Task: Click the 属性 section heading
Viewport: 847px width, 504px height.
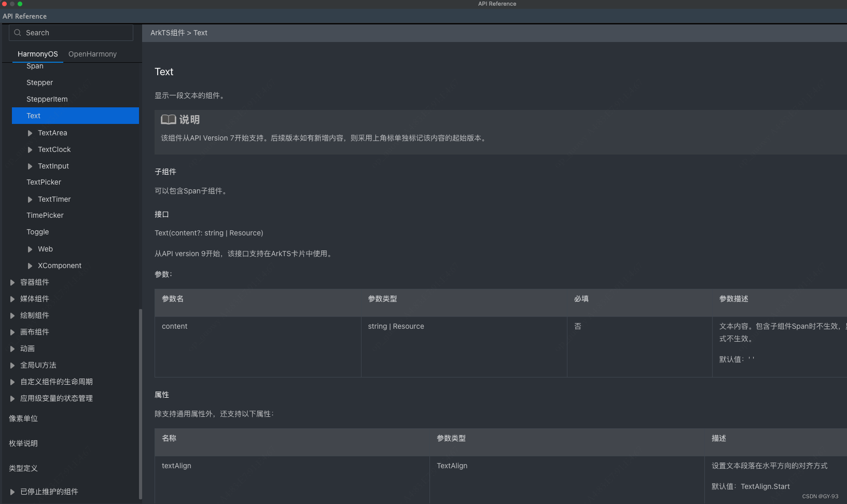Action: pos(162,395)
